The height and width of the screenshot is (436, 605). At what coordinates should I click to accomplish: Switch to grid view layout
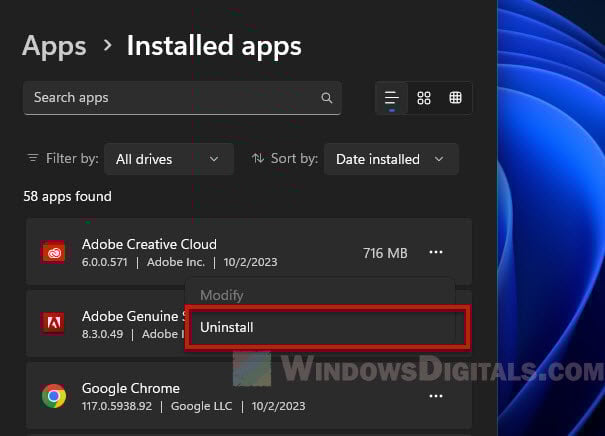pos(424,98)
